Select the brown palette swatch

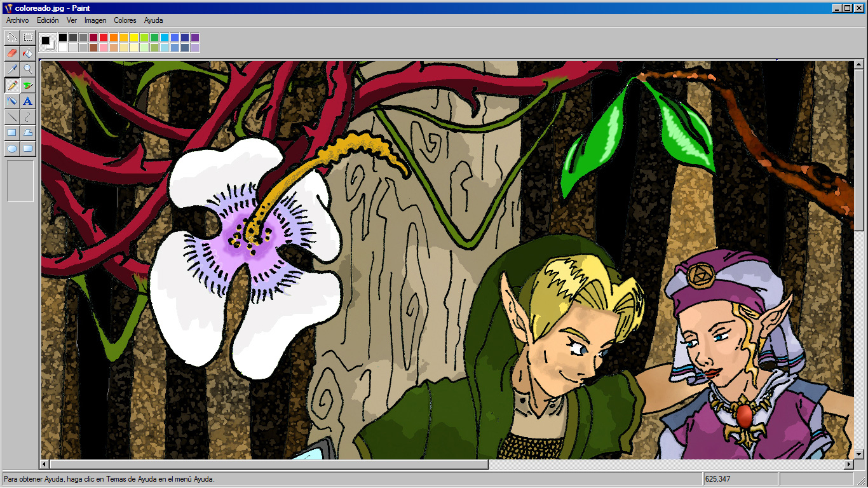coord(93,48)
